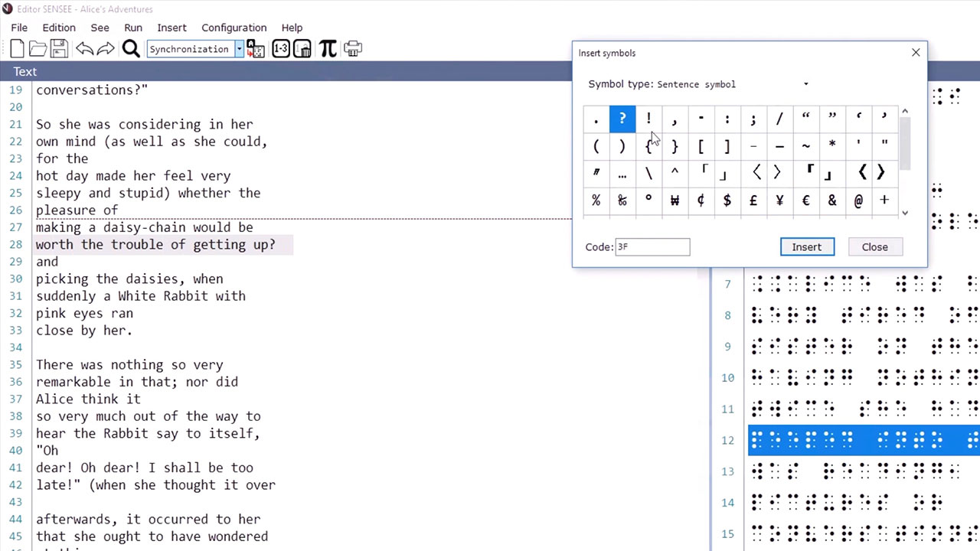Select the period symbol cell
The height and width of the screenshot is (551, 980).
pyautogui.click(x=596, y=119)
